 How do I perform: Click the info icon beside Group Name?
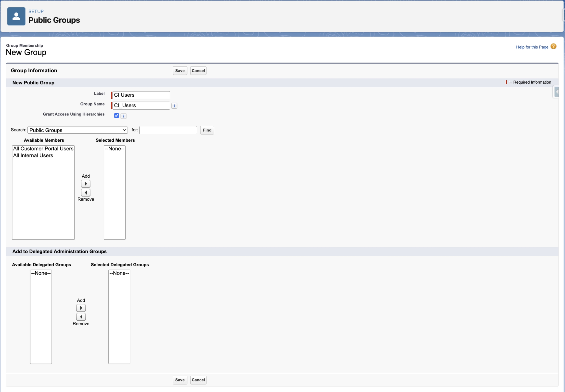pos(174,106)
